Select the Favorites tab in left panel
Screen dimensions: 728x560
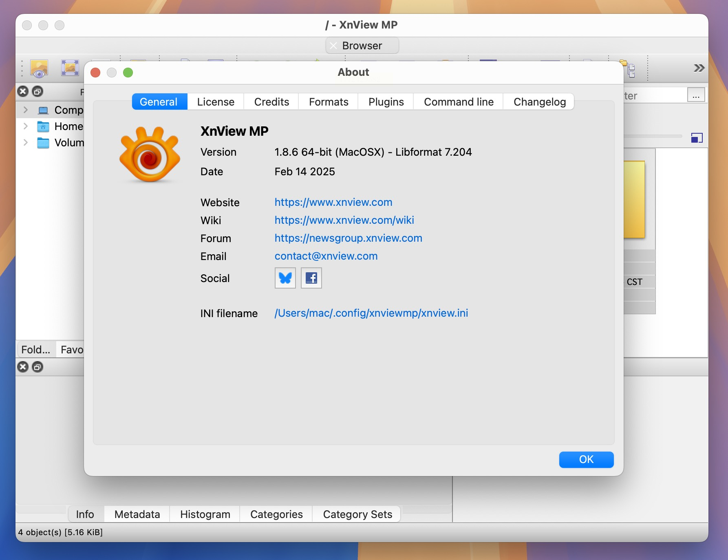71,349
